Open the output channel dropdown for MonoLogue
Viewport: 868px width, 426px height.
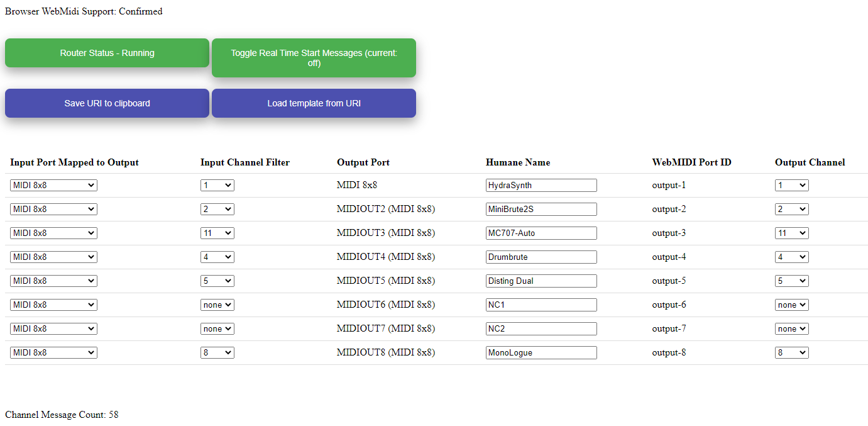point(791,352)
